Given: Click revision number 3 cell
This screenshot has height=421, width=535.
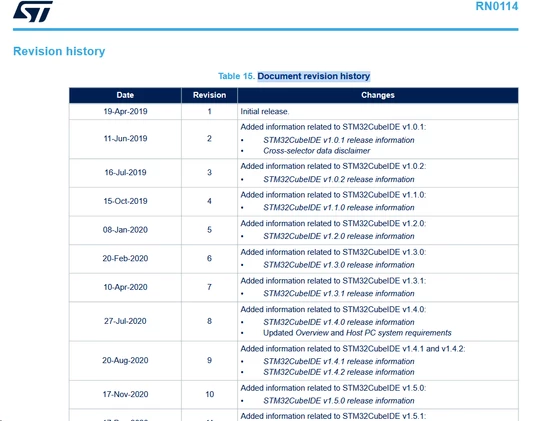Looking at the screenshot, I should pyautogui.click(x=209, y=172).
